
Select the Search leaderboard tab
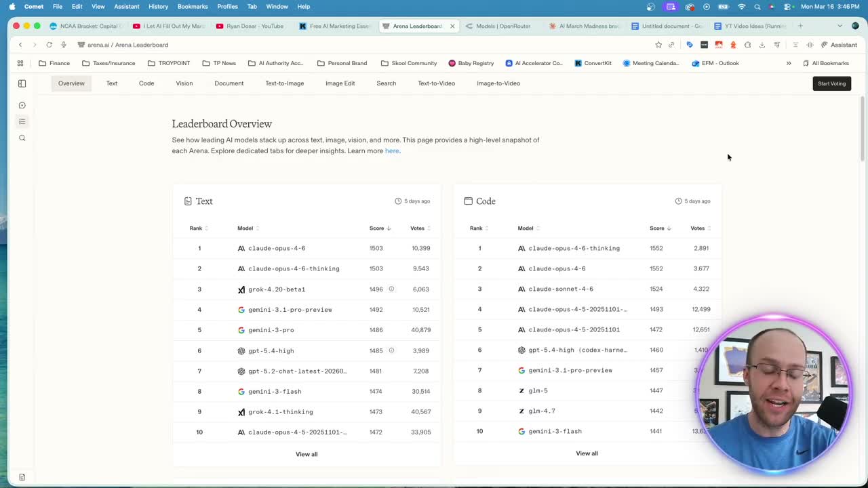point(387,83)
